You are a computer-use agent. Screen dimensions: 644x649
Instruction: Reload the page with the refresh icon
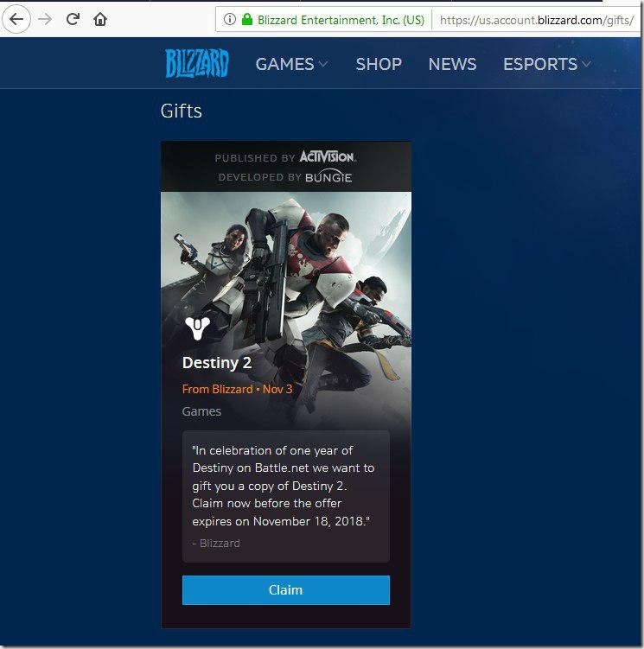[x=73, y=19]
